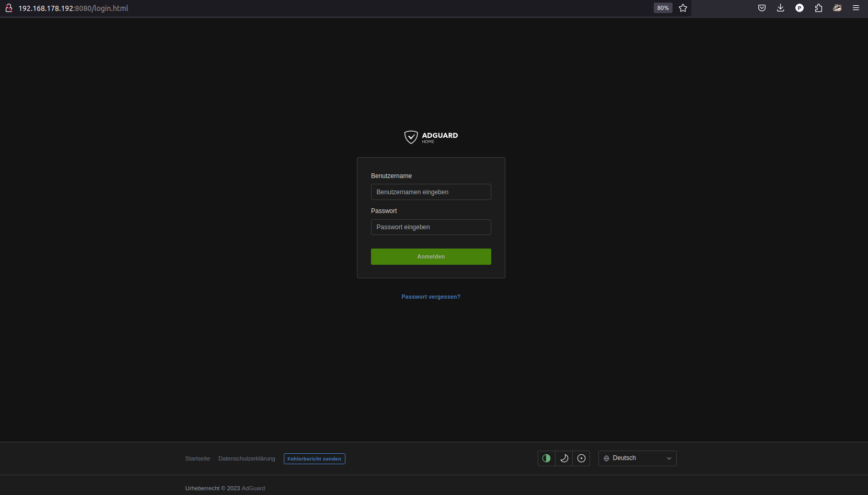Focus the Passwort input field
Viewport: 868px width, 495px height.
click(x=431, y=227)
